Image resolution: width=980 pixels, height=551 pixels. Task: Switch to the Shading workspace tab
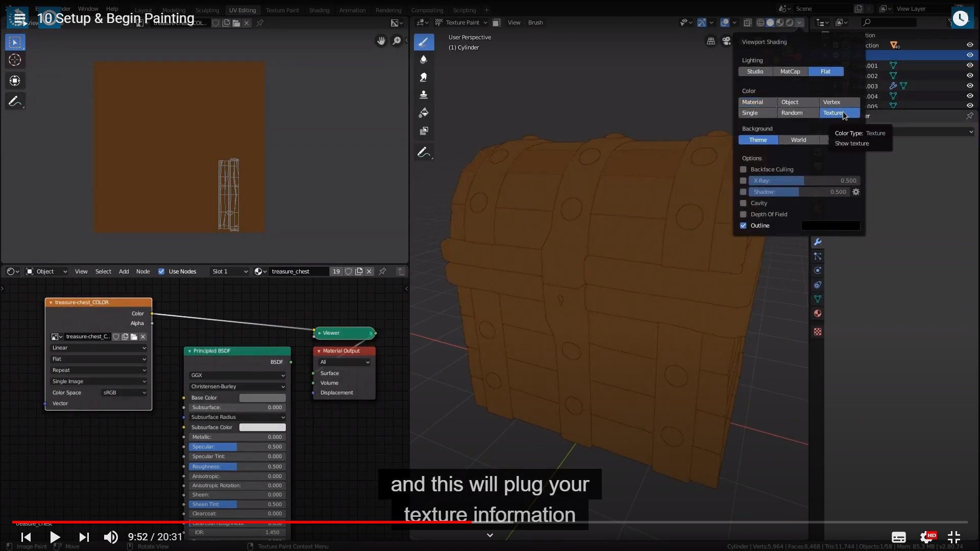(319, 10)
